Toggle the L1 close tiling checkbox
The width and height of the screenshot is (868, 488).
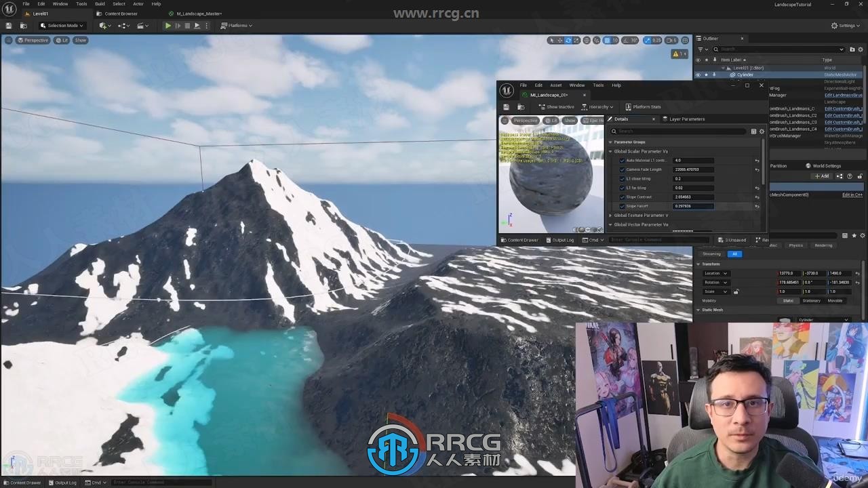[622, 179]
